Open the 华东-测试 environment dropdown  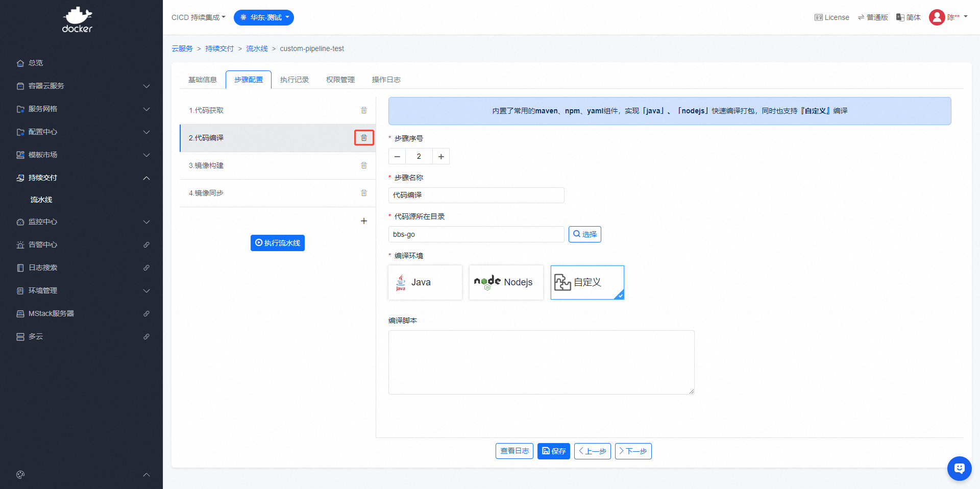point(264,17)
